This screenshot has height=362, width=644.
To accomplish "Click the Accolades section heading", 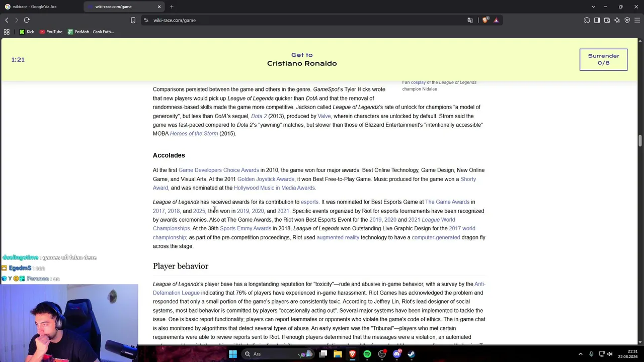I will (x=169, y=155).
